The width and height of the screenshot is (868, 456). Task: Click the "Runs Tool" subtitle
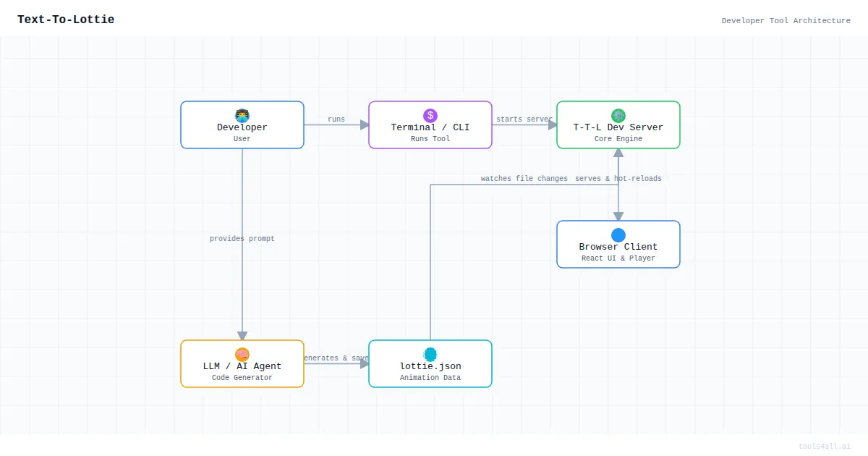pos(430,139)
